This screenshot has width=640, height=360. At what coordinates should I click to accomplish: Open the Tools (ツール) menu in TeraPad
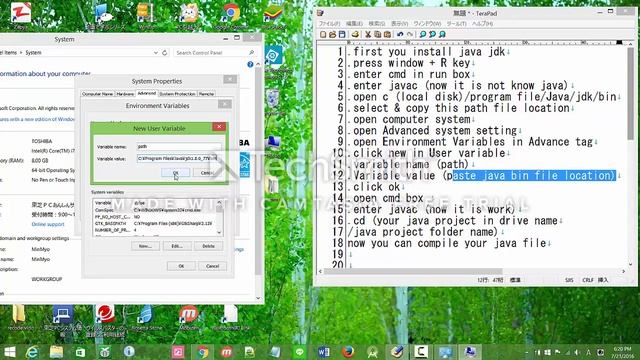pos(456,24)
